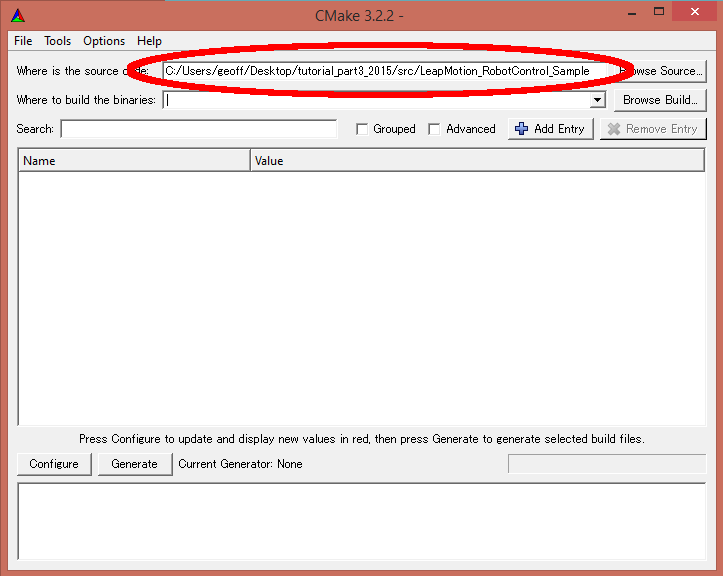This screenshot has width=723, height=576.
Task: Click the CMake logo icon in title bar
Action: point(18,15)
